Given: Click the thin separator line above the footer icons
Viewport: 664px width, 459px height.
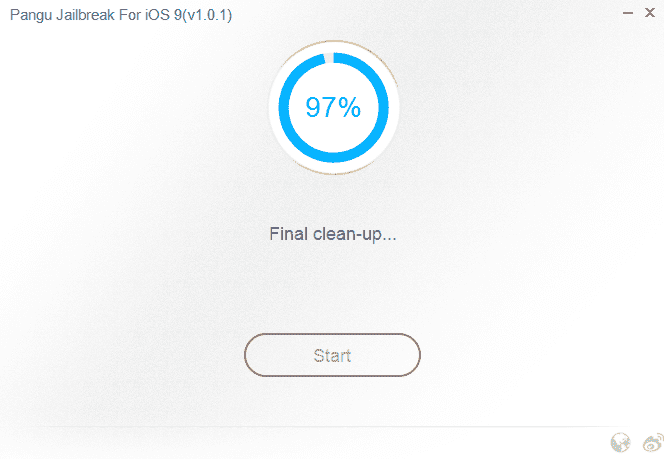Looking at the screenshot, I should 332,426.
